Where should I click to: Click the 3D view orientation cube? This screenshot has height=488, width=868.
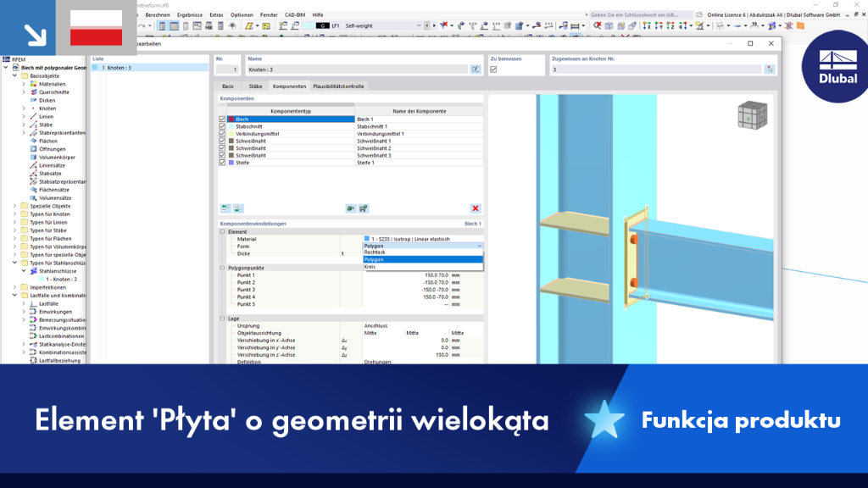pos(753,115)
